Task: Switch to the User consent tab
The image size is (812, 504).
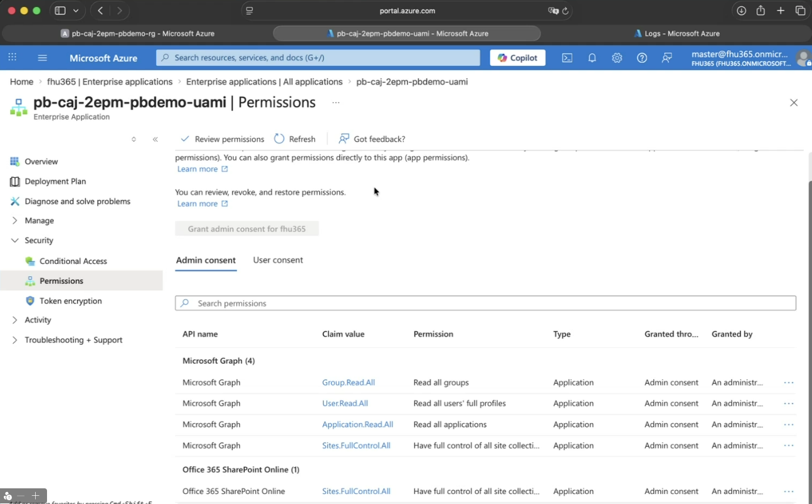Action: (278, 260)
